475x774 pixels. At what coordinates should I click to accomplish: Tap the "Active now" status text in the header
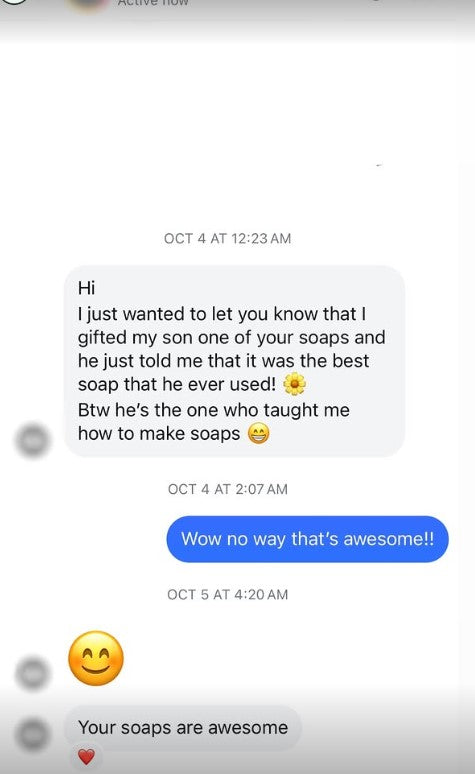[x=153, y=3]
